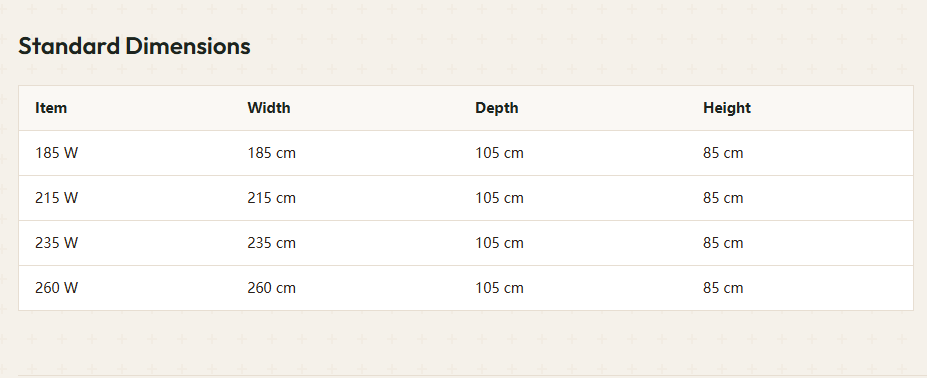
Task: Click the Standard Dimensions heading
Action: [x=134, y=46]
